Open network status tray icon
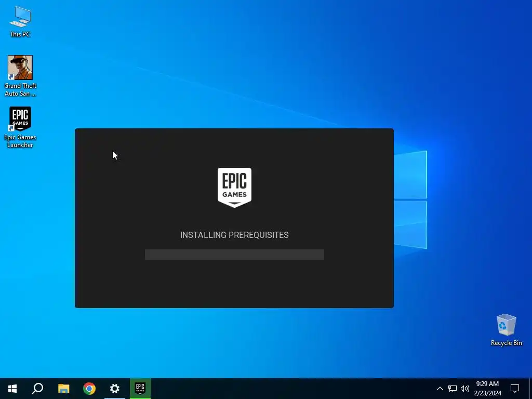Image resolution: width=532 pixels, height=399 pixels. [453, 389]
